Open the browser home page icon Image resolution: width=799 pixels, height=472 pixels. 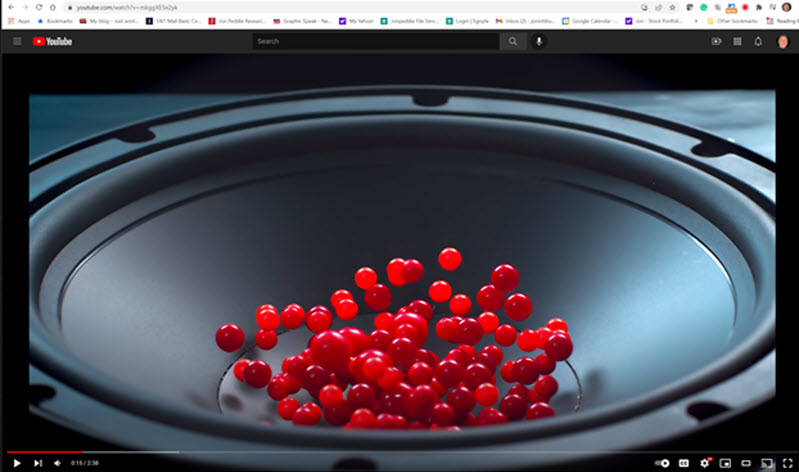point(52,7)
